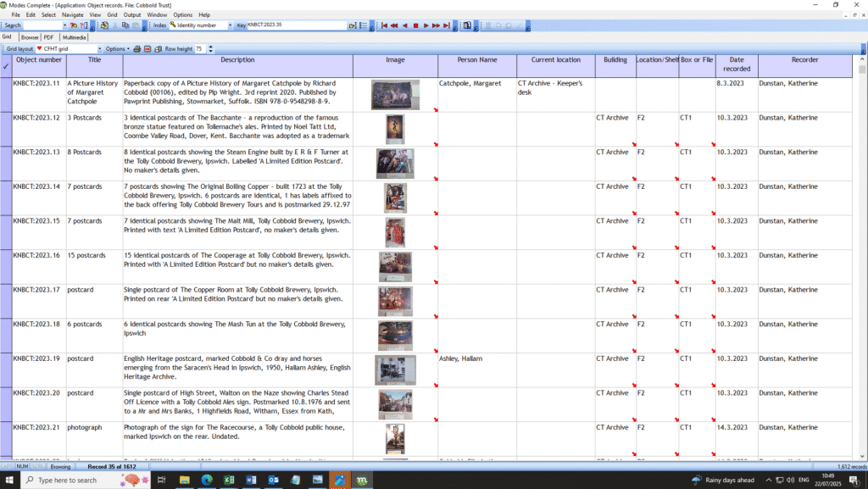Click the Current location column header
This screenshot has width=868, height=489.
556,66
